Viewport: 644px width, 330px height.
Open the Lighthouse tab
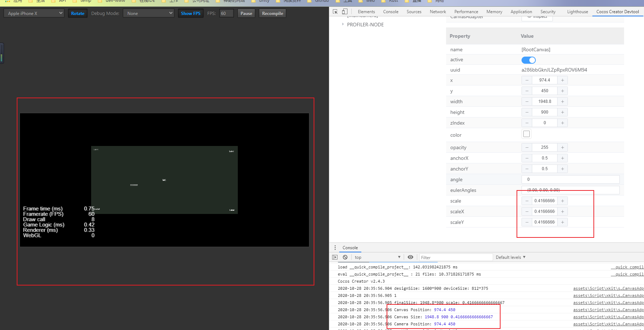pos(577,12)
